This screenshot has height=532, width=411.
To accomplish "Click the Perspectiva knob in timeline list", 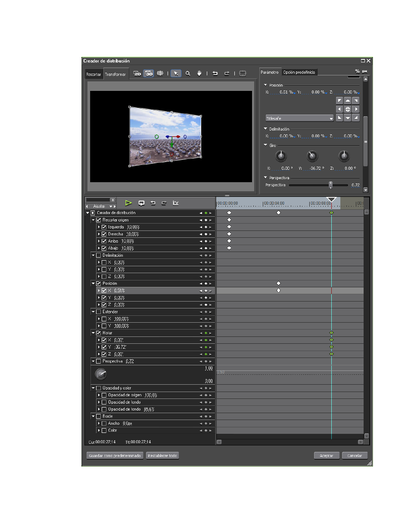I will point(101,374).
